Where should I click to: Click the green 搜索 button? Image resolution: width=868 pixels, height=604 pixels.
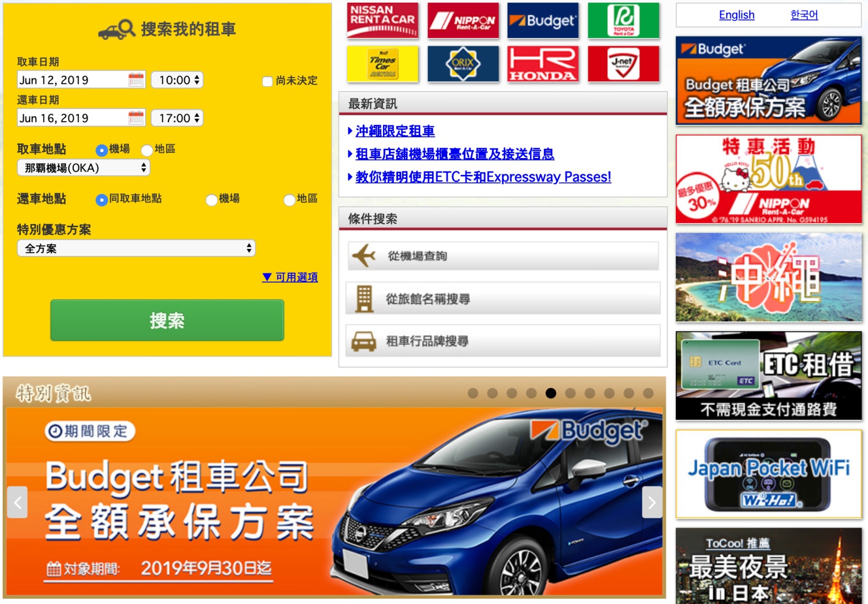(x=167, y=320)
